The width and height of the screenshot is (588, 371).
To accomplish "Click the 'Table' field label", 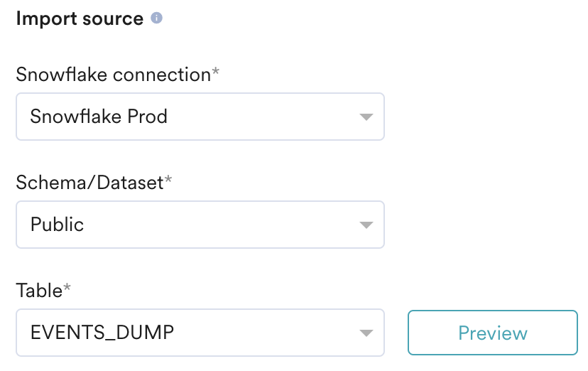I will [x=39, y=291].
